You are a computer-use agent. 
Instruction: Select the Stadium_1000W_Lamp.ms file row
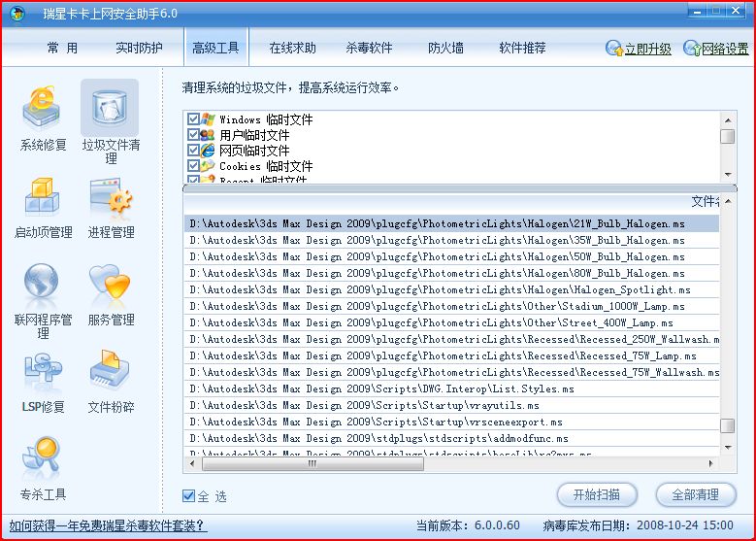point(452,306)
